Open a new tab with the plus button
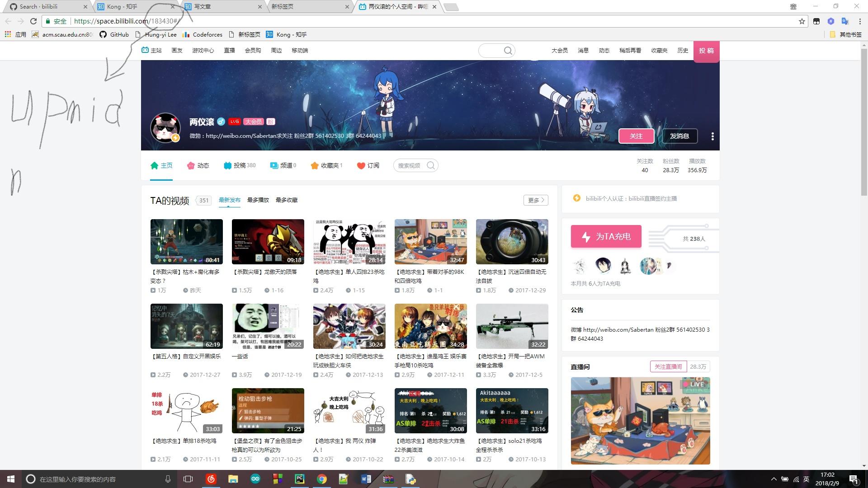 click(451, 7)
